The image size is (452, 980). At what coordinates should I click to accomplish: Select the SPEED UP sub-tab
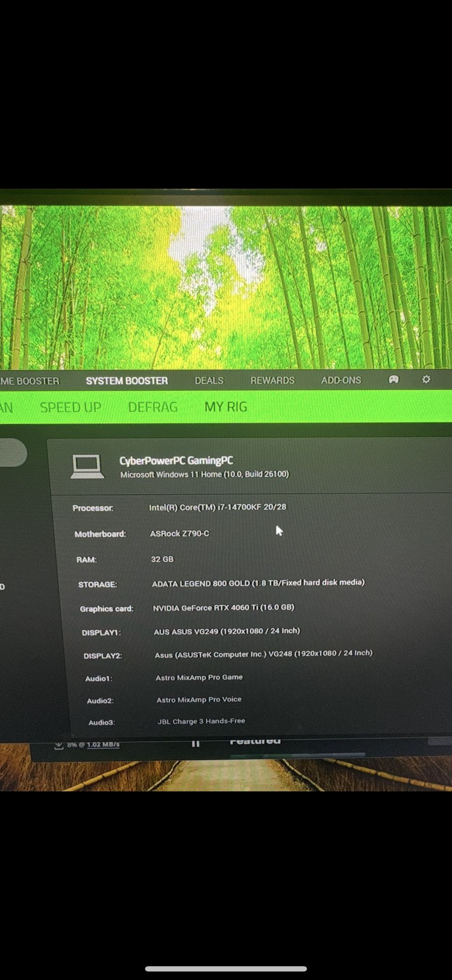[x=70, y=407]
